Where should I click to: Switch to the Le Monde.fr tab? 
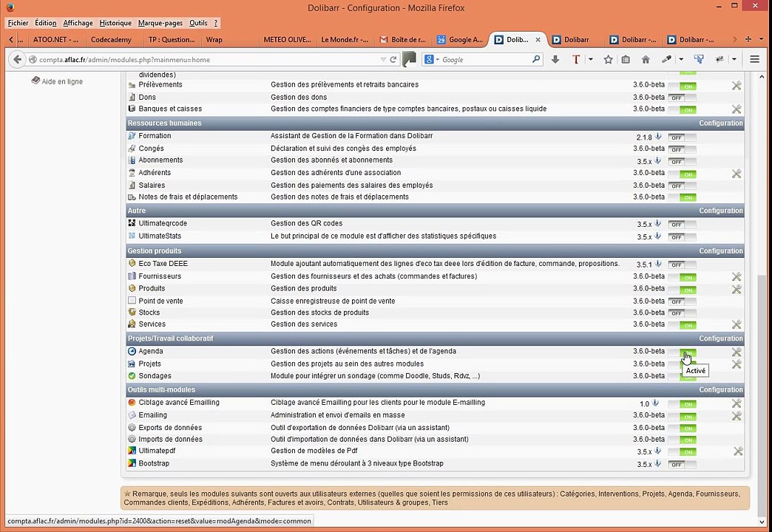click(345, 40)
